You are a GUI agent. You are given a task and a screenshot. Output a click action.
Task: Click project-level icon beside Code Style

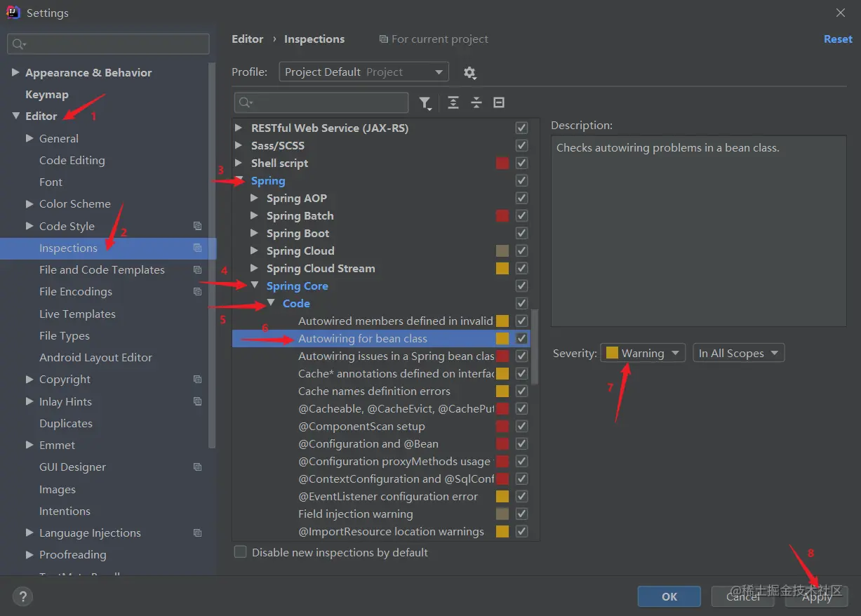[197, 226]
